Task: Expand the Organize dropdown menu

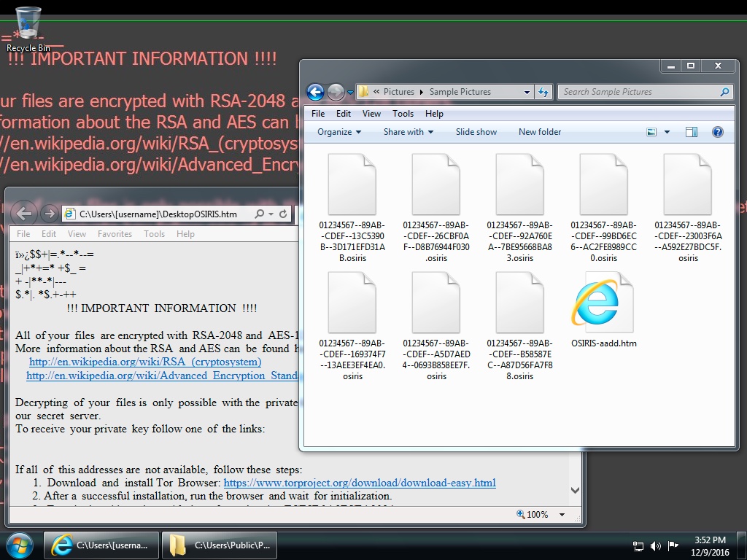Action: coord(339,132)
